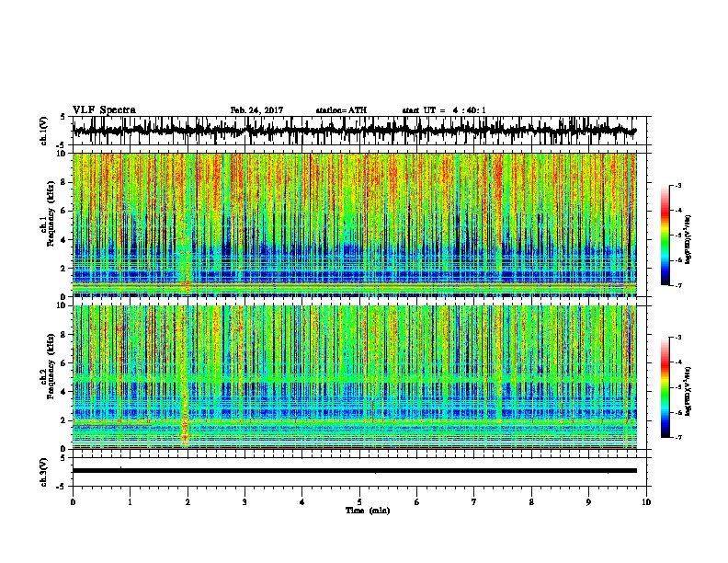Click the "Time (min)" axis label
The width and height of the screenshot is (728, 563).
coord(368,511)
